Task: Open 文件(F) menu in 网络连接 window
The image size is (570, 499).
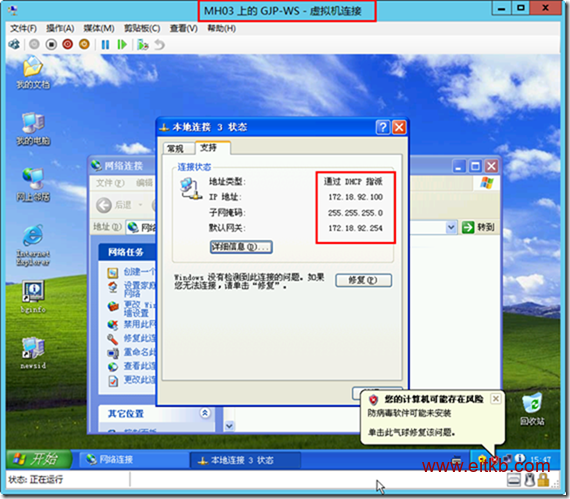Action: click(111, 183)
